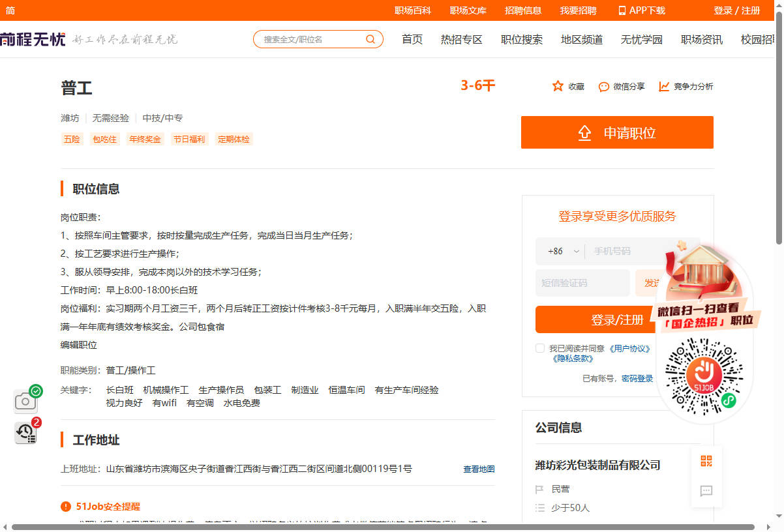Click the QR code sidebar icon
Image resolution: width=784 pixels, height=532 pixels.
(706, 462)
